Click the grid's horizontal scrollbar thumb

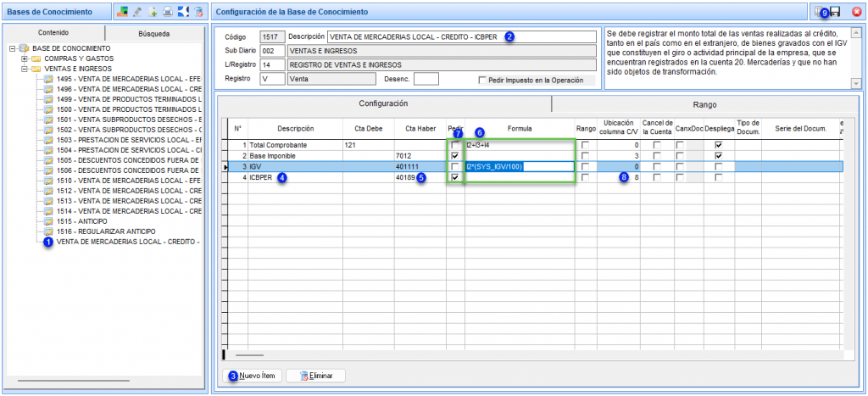[250, 354]
